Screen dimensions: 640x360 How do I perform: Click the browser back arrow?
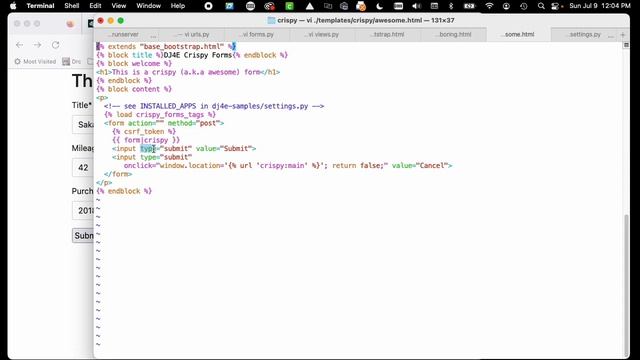[x=20, y=45]
